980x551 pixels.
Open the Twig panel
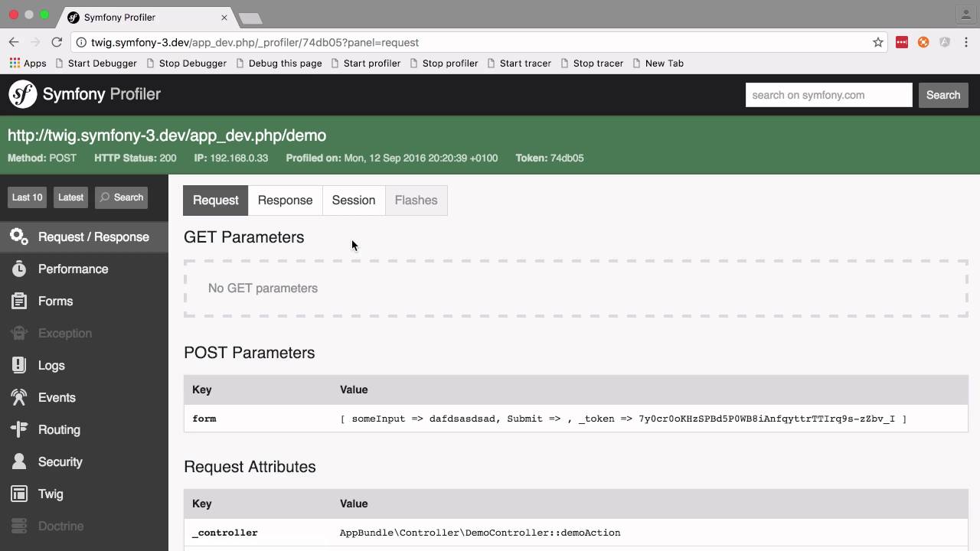[84, 494]
